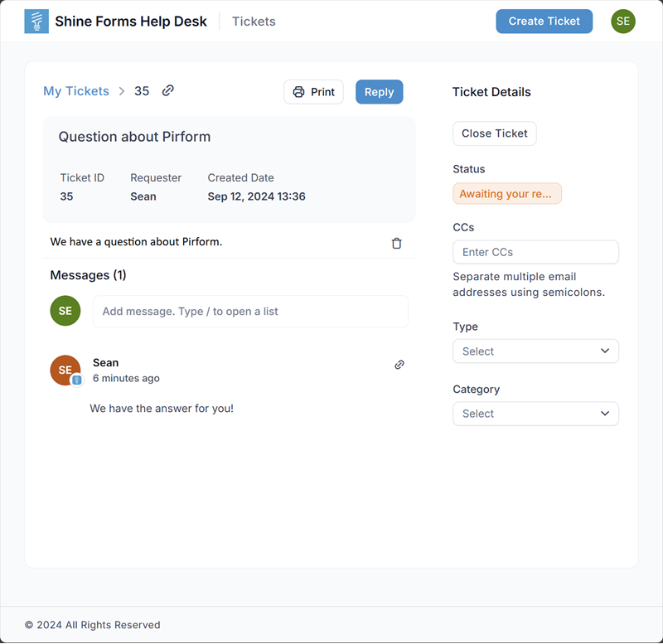Click the Shine Forms Help Desk title
Viewport: 663px width, 644px height.
131,22
